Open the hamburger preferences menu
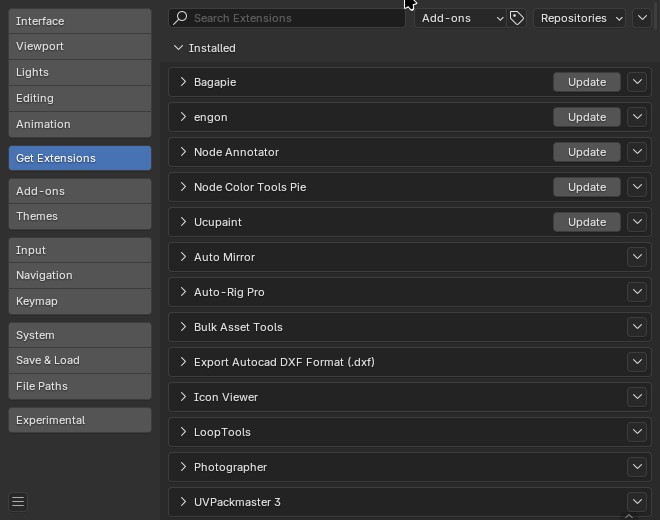 coord(18,502)
